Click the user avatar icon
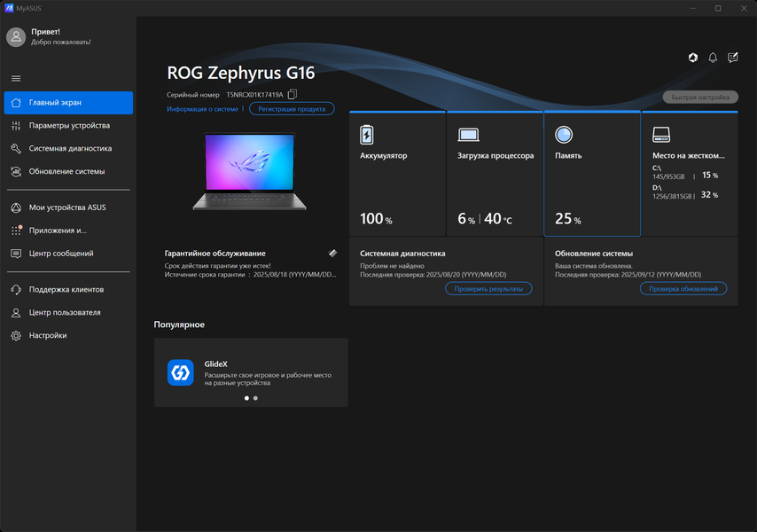The height and width of the screenshot is (532, 757). point(16,36)
